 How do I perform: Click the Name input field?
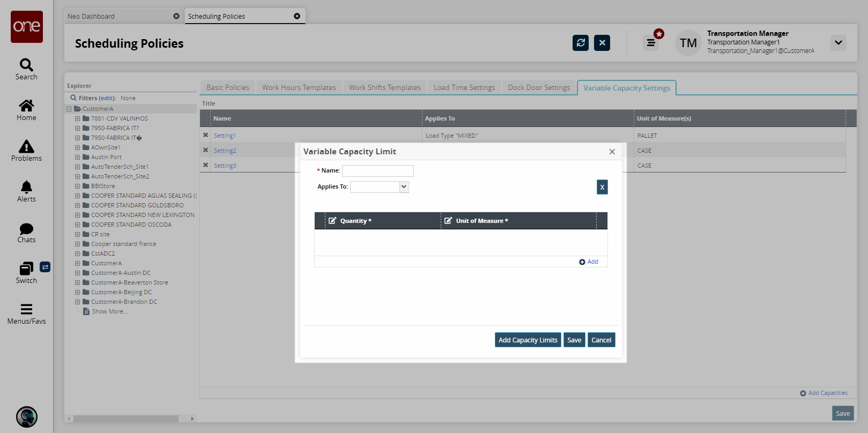[378, 170]
